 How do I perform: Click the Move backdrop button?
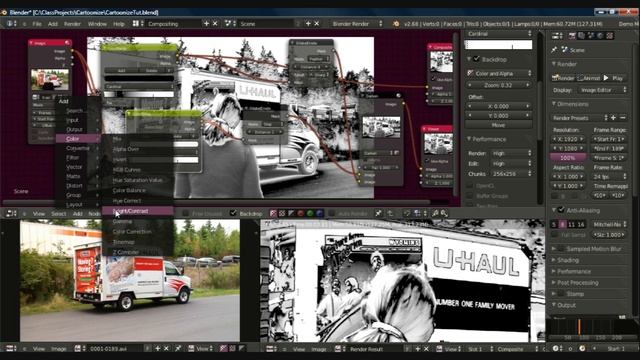click(x=499, y=125)
